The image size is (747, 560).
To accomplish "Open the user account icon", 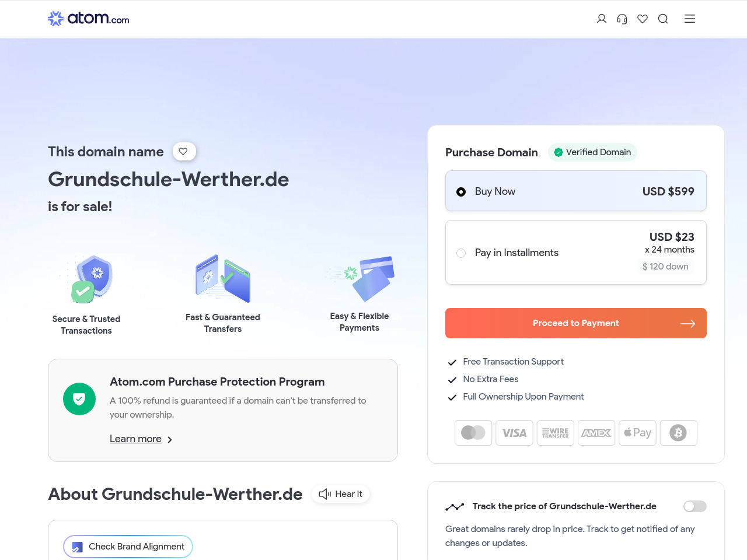I will coord(602,19).
